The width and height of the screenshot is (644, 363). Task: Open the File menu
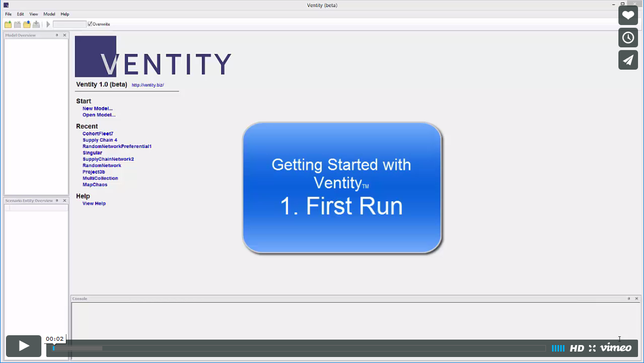pos(8,14)
